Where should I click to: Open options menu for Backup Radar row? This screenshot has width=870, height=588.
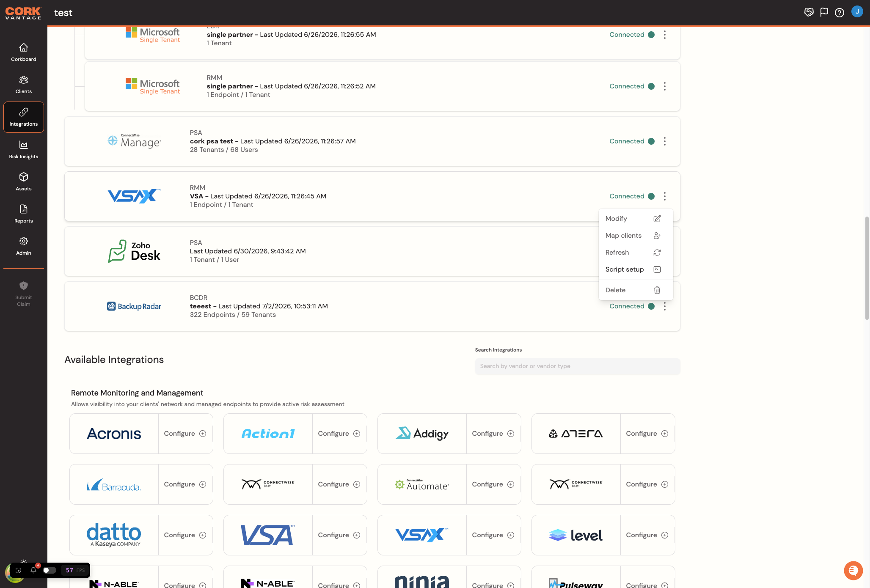point(665,306)
